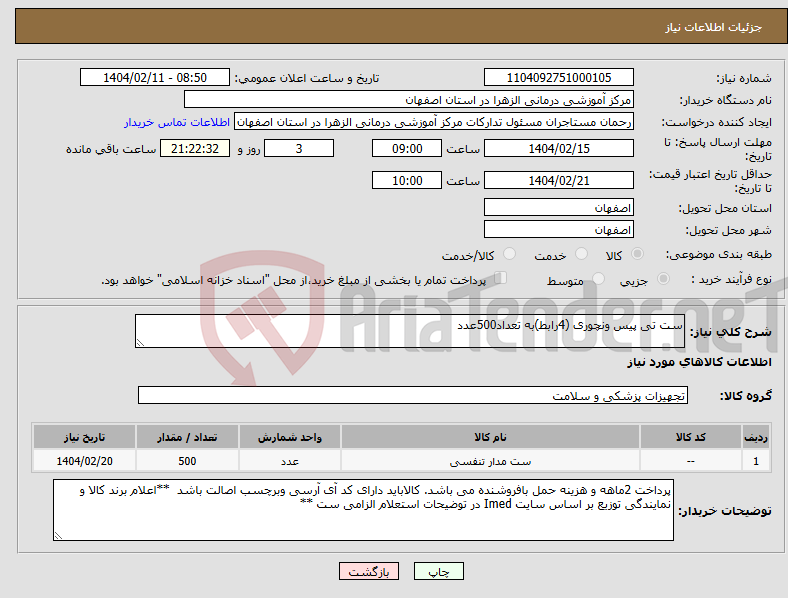Click the گروه کالا label
The width and height of the screenshot is (788, 598).
(746, 396)
